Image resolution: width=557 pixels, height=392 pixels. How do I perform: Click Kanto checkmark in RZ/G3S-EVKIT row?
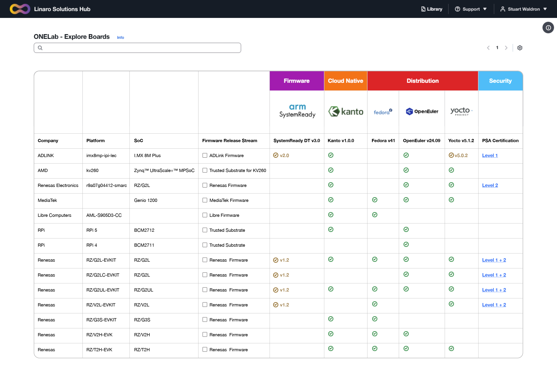pyautogui.click(x=331, y=319)
